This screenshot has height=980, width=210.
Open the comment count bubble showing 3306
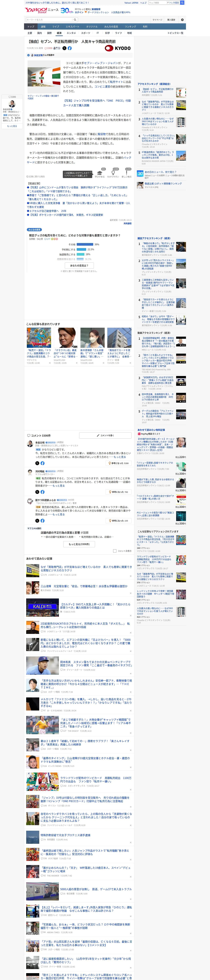point(48,48)
